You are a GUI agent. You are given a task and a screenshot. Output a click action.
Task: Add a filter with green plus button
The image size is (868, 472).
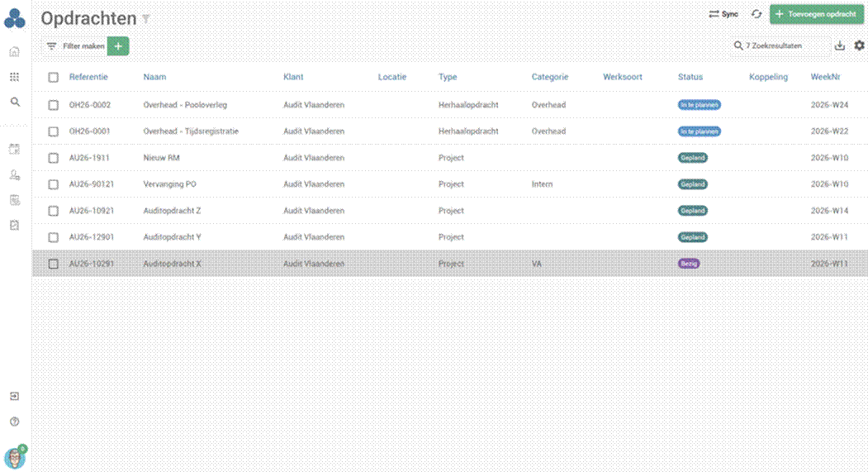click(118, 46)
